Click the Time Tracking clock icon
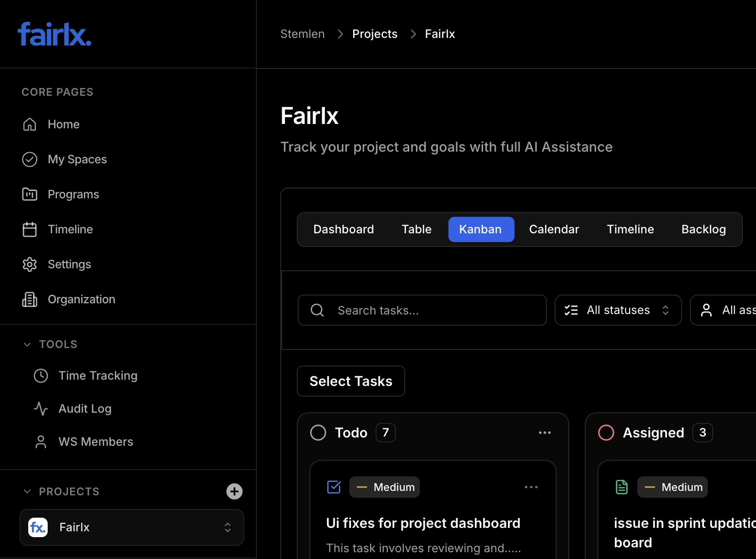 pos(41,376)
